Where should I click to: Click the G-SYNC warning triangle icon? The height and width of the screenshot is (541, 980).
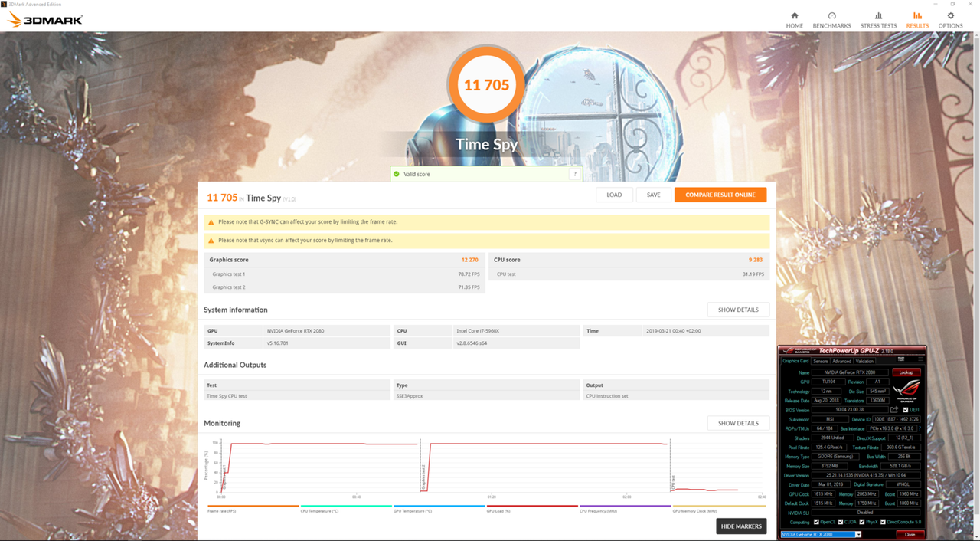[211, 222]
